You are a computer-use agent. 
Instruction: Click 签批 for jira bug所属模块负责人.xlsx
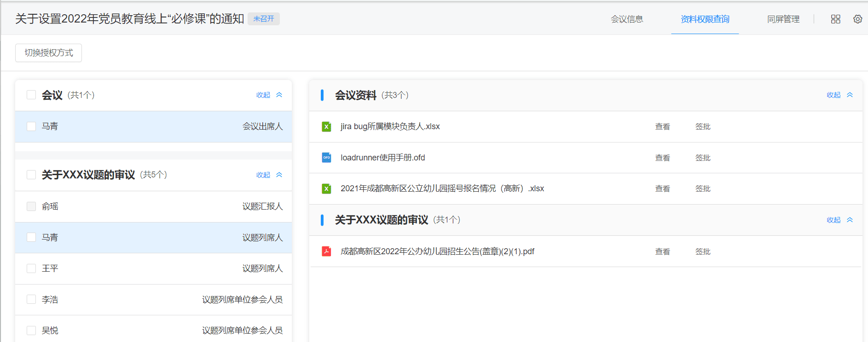(703, 126)
